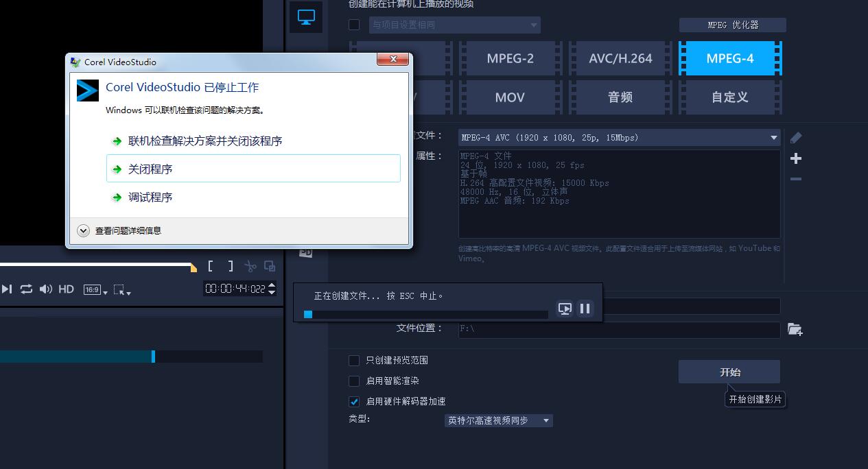Screen dimensions: 868x469
Task: Click the '正在创建文件... 按 ESC 中止' status text
Action: pos(379,296)
